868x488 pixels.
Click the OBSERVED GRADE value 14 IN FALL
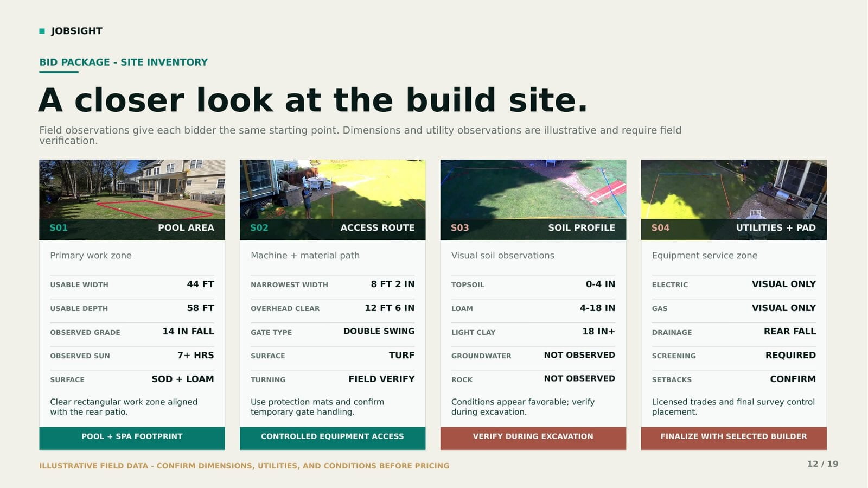coord(188,331)
